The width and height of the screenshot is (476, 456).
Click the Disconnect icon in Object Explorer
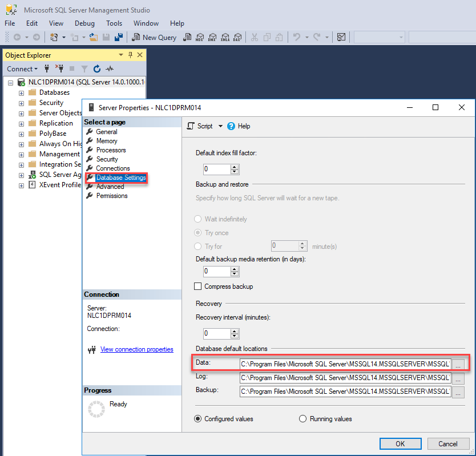[x=59, y=68]
